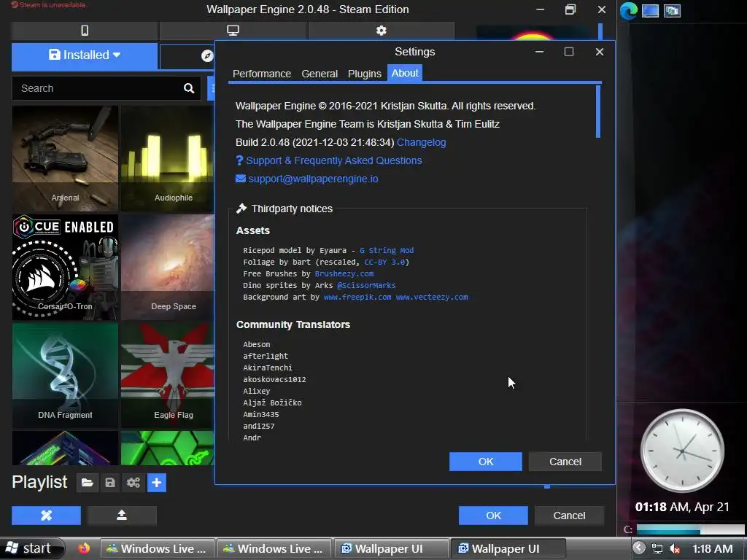This screenshot has height=560, width=747.
Task: Open playlist folder icon
Action: tap(88, 483)
